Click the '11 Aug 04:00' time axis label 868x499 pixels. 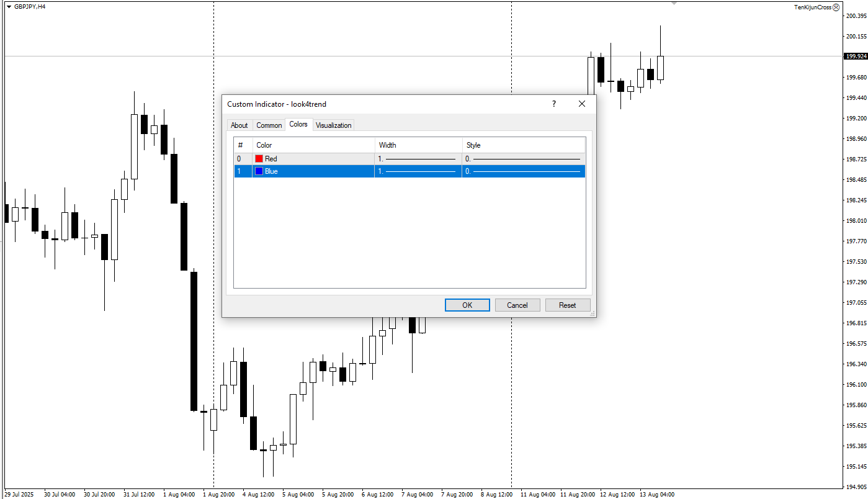(538, 495)
